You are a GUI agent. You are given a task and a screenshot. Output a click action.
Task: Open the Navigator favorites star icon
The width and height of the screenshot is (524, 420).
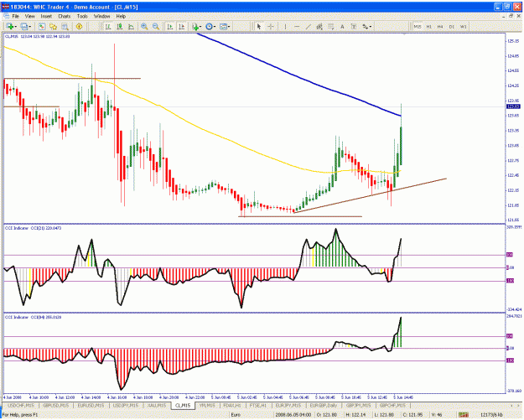click(53, 26)
